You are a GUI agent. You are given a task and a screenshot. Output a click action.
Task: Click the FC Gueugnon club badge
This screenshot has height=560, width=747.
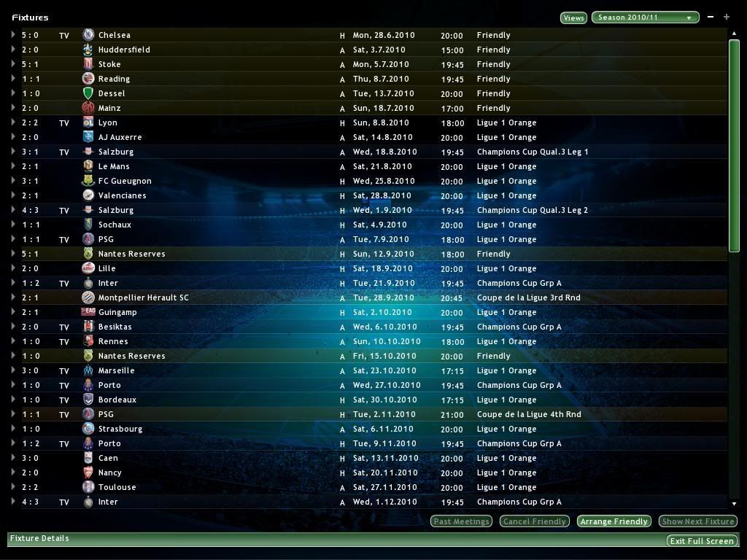pos(88,181)
